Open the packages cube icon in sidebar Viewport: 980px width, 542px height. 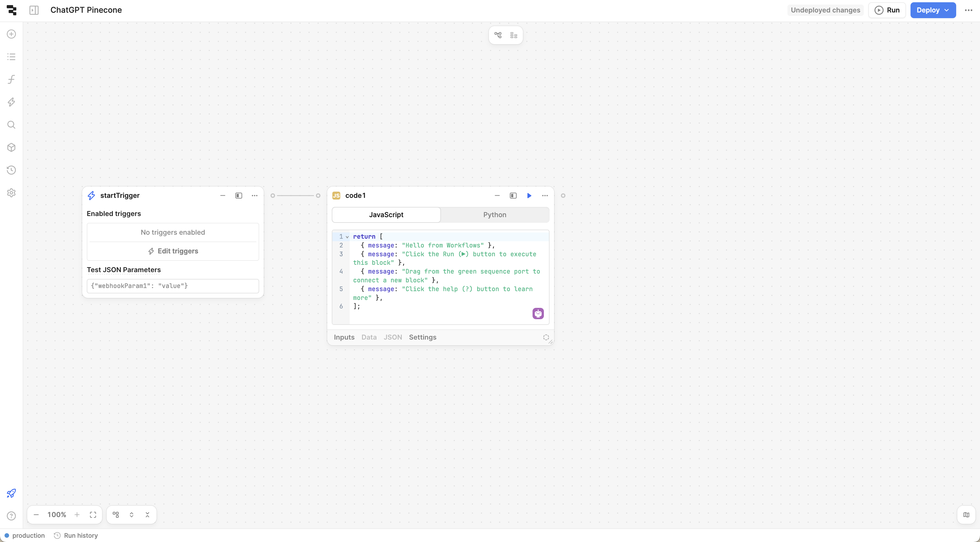click(11, 147)
